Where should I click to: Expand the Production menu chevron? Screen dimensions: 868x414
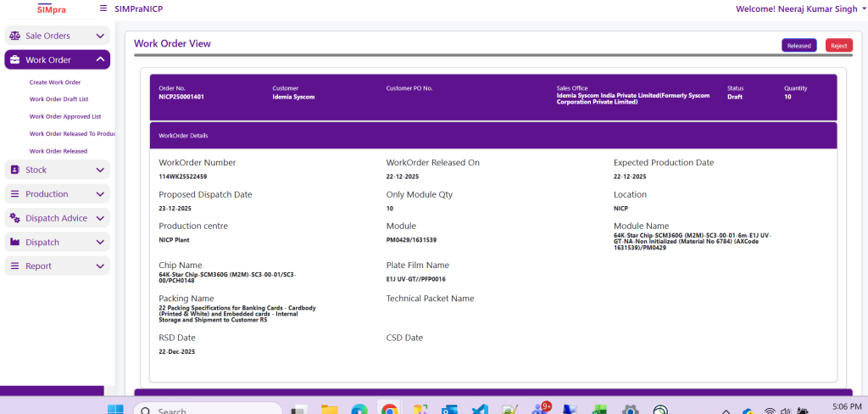(100, 194)
